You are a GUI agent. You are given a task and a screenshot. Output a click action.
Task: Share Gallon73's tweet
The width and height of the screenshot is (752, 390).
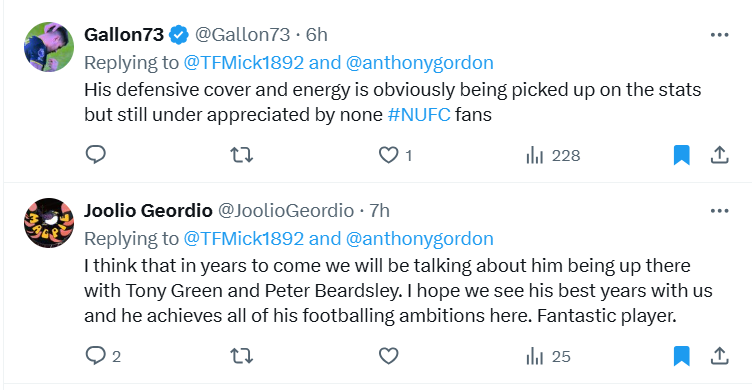719,155
